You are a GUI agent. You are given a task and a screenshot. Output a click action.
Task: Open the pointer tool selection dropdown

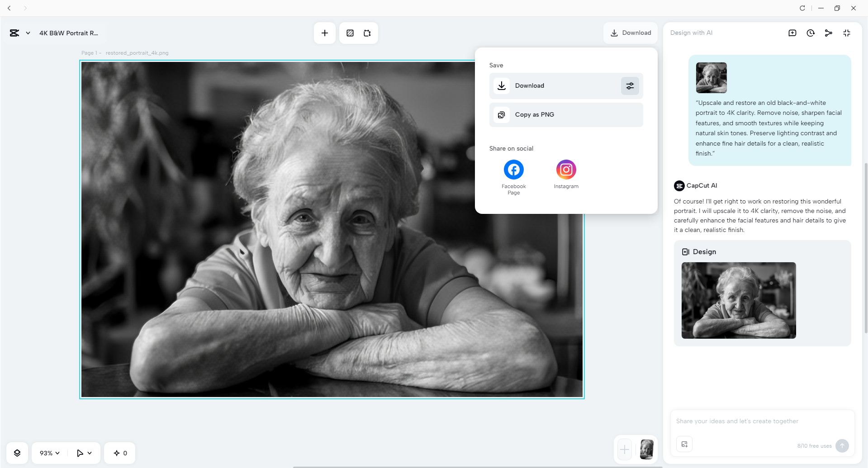84,453
